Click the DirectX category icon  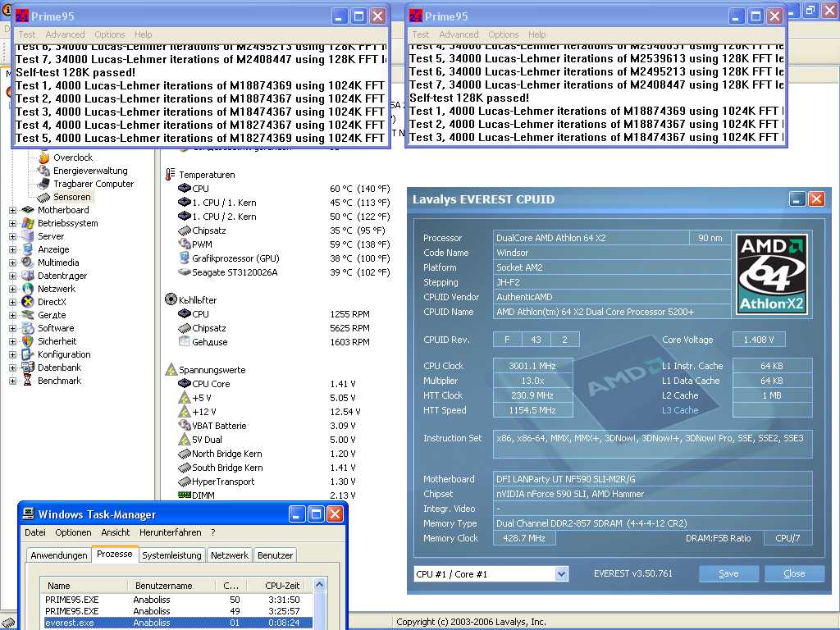[28, 302]
